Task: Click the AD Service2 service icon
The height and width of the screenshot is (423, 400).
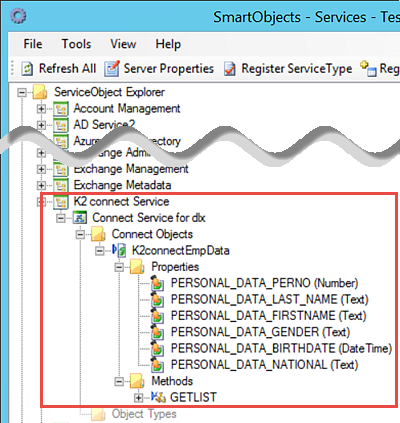Action: pyautogui.click(x=61, y=125)
